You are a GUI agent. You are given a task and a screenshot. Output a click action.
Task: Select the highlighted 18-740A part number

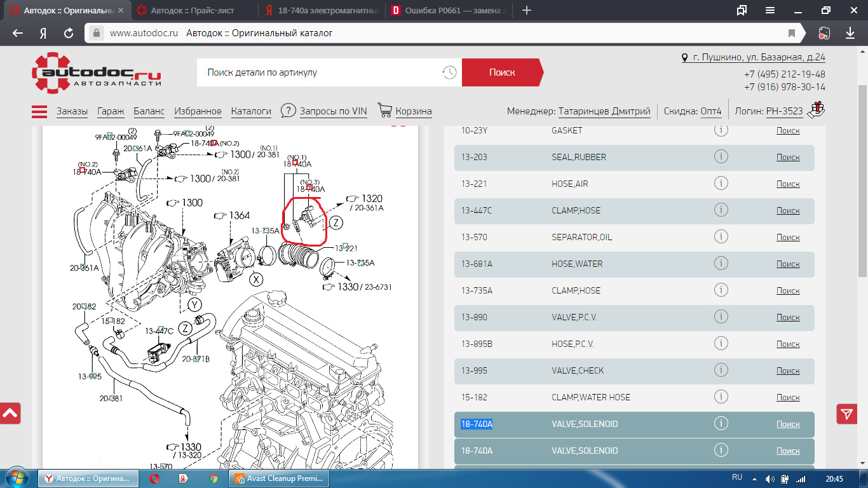[477, 424]
